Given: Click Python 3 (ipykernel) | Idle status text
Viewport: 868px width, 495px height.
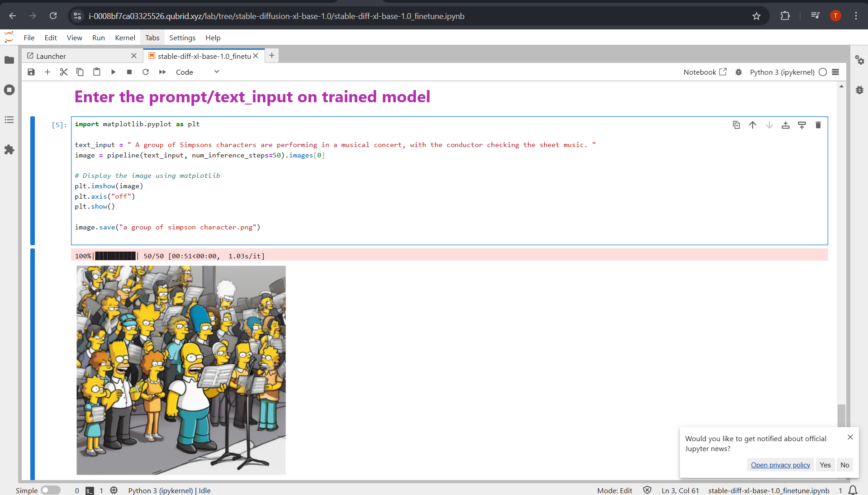Looking at the screenshot, I should (169, 490).
